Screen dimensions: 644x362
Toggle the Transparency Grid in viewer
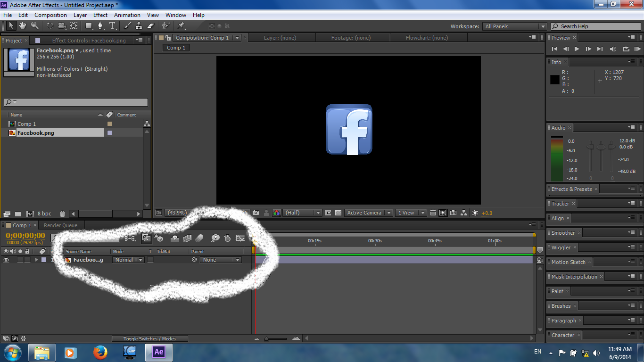[x=338, y=213]
